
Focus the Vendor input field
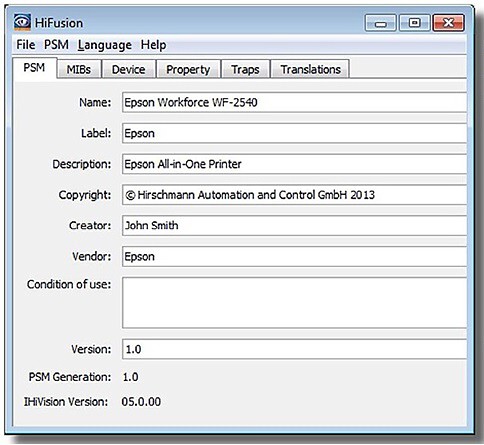tap(294, 256)
